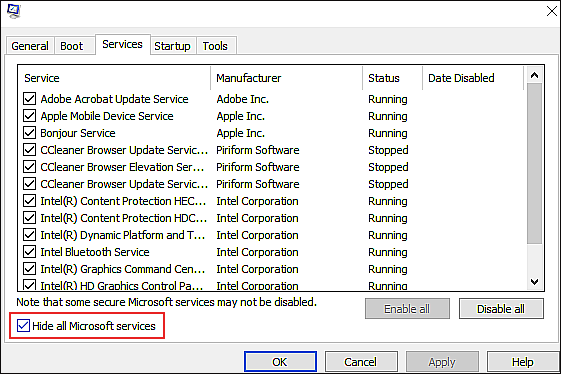Switch to the General tab
The width and height of the screenshot is (561, 374).
pos(30,46)
